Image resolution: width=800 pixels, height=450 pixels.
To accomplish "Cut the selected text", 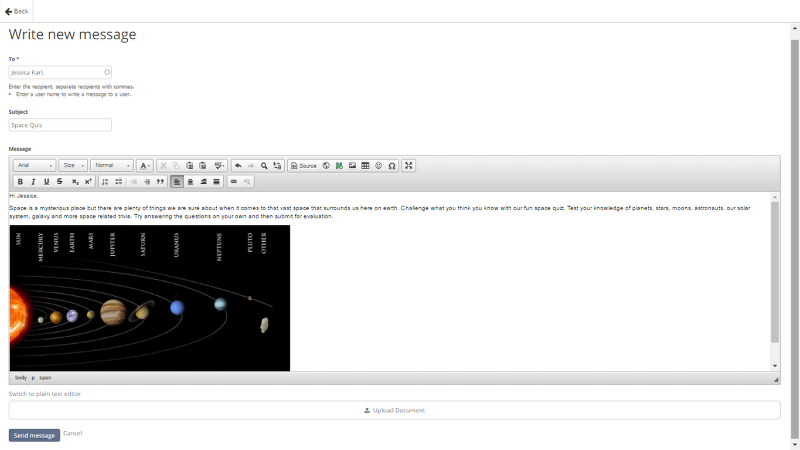I will [x=163, y=166].
